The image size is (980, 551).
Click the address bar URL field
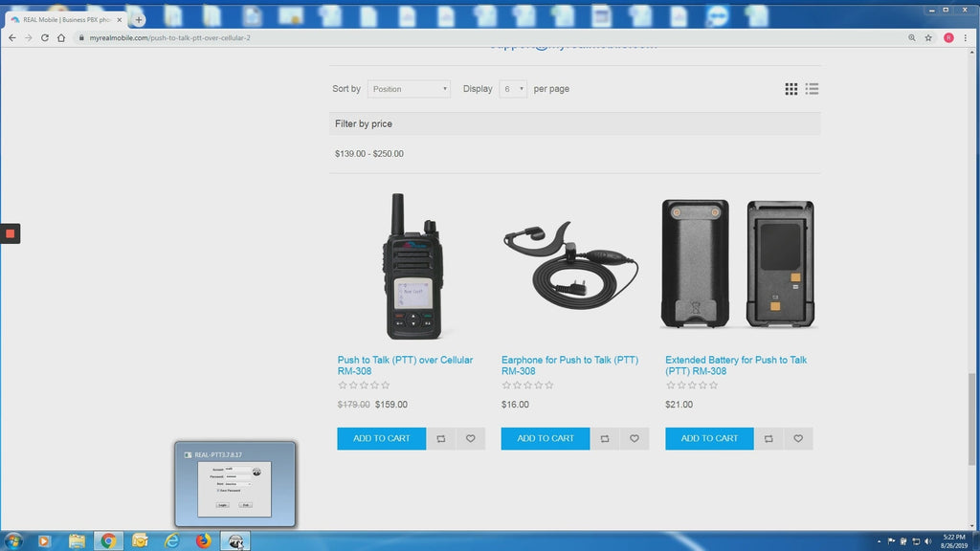[491, 37]
